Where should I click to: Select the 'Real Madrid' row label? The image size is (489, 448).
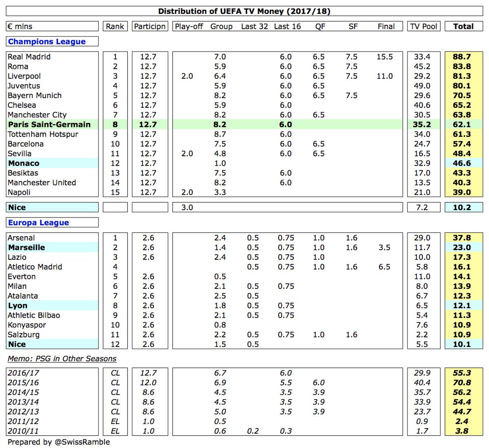pos(29,57)
